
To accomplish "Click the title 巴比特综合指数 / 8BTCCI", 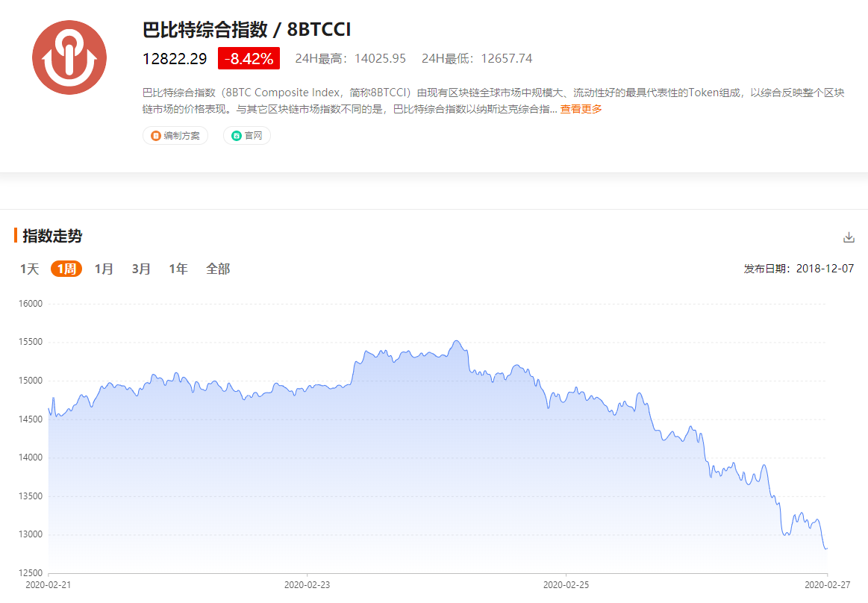I will 247,29.
